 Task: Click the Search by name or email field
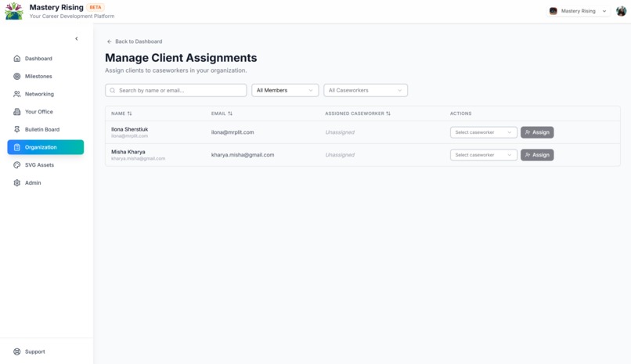176,90
